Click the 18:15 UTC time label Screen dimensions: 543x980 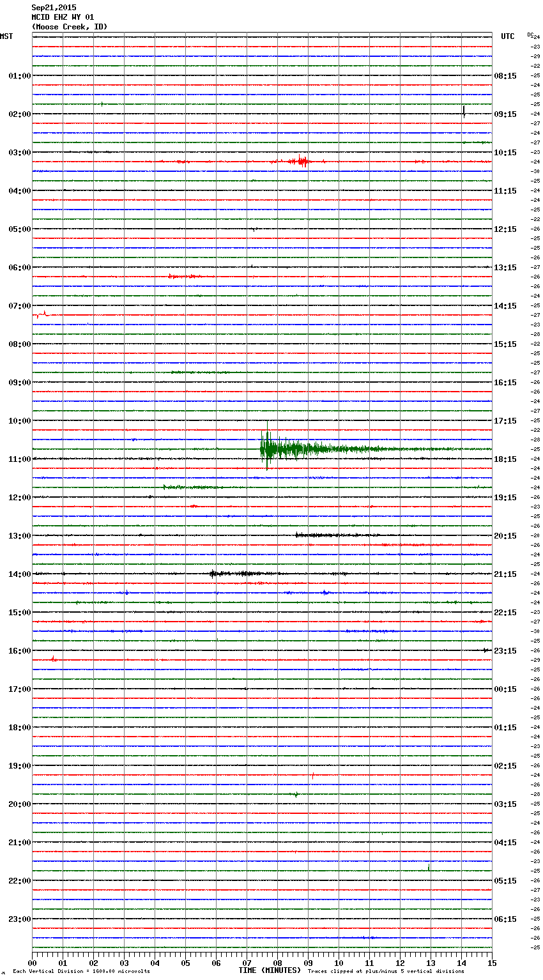[505, 459]
